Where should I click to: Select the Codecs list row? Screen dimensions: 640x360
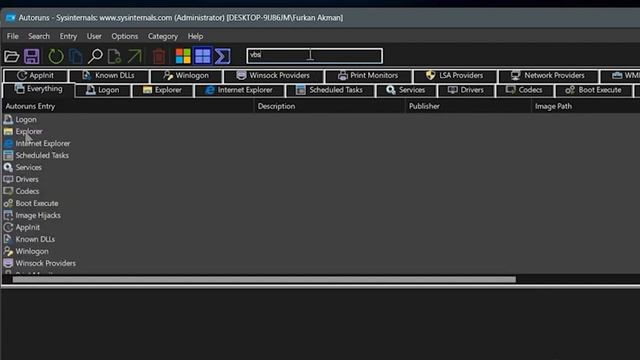click(x=27, y=191)
